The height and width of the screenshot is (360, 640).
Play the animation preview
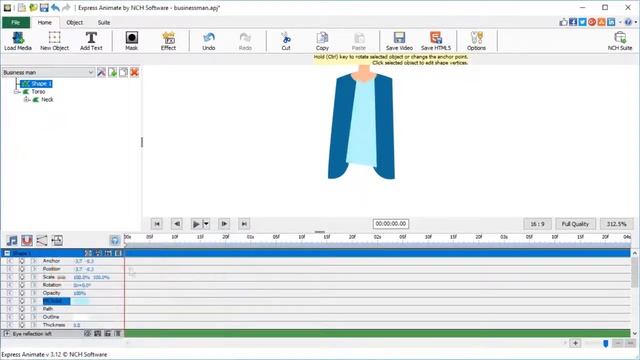click(x=196, y=224)
